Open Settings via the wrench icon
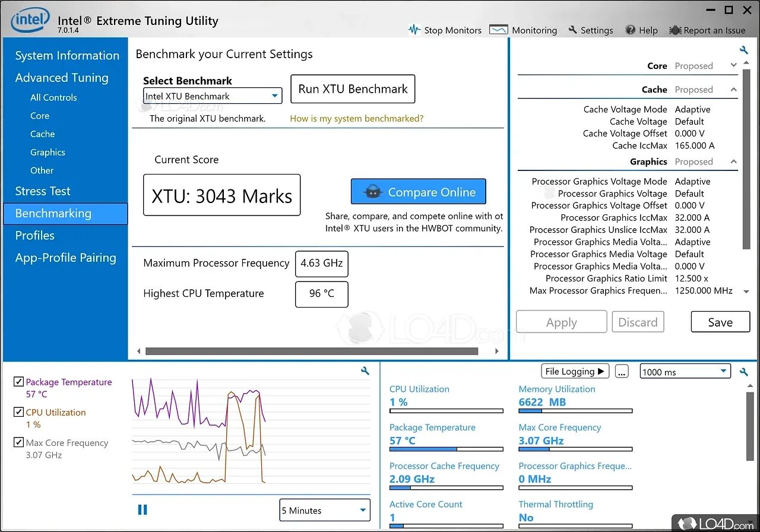Image resolution: width=760 pixels, height=532 pixels. [x=573, y=30]
